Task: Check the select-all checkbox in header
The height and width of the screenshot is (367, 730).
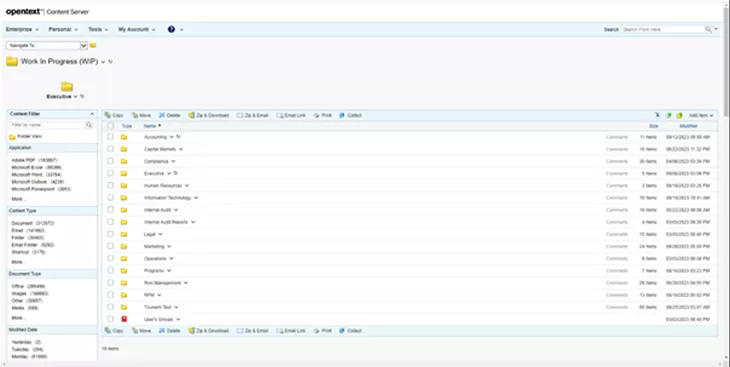Action: coord(110,125)
